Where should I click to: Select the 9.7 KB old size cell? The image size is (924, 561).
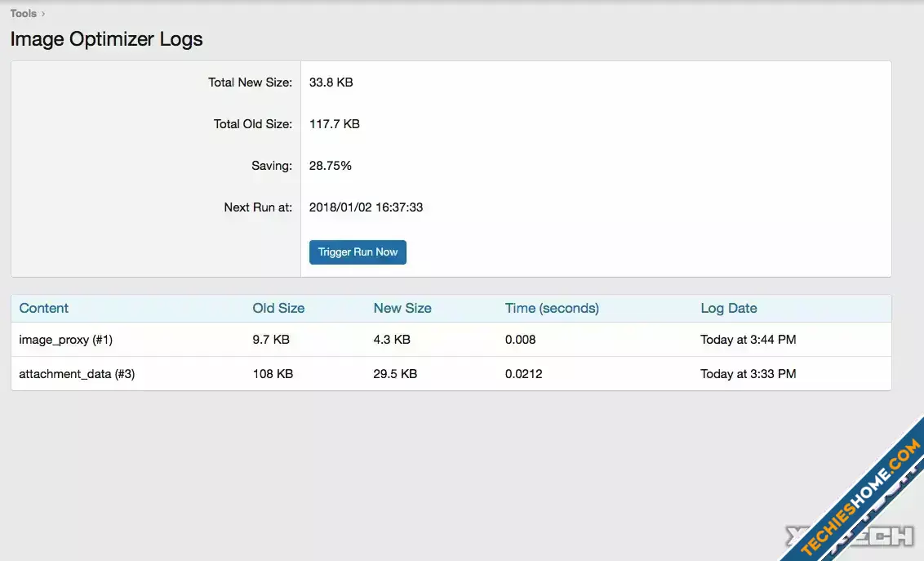tap(271, 339)
